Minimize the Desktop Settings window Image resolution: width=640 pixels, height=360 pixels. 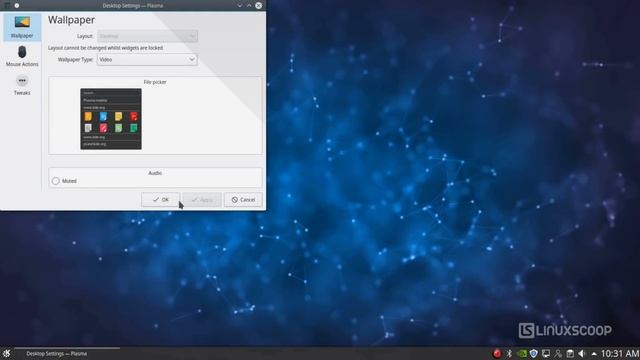[x=240, y=5]
